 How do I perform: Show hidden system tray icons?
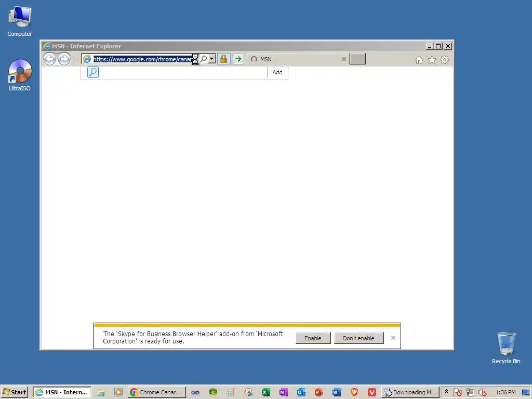point(446,392)
